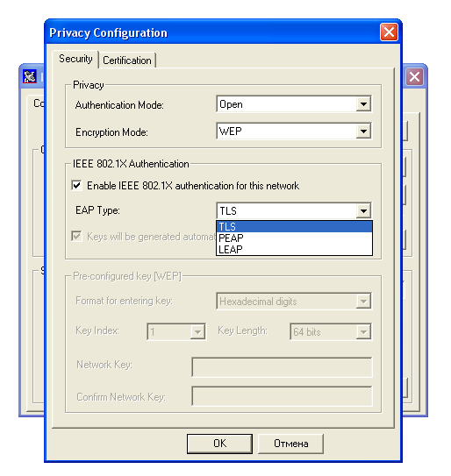Click the Confirm Network Key field
Image resolution: width=451 pixels, height=476 pixels.
(282, 396)
